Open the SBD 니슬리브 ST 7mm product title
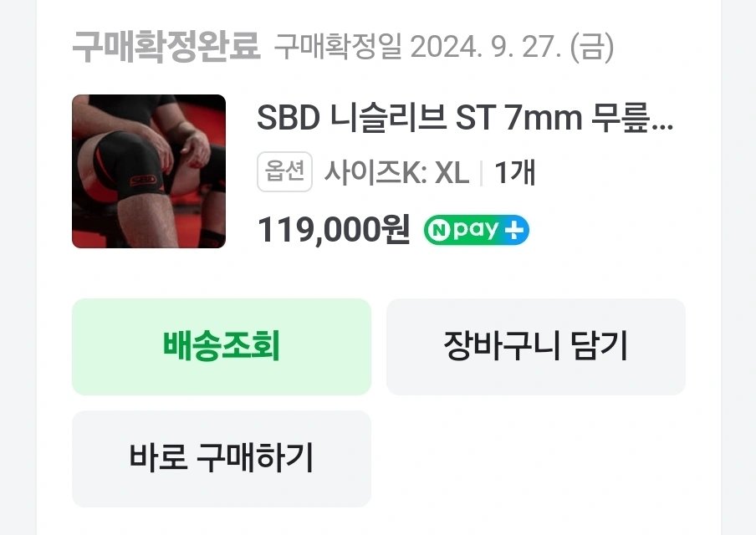The image size is (756, 535). pos(465,118)
